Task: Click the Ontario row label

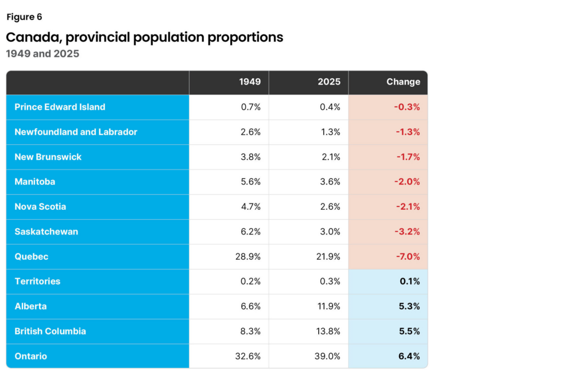Action: (31, 356)
